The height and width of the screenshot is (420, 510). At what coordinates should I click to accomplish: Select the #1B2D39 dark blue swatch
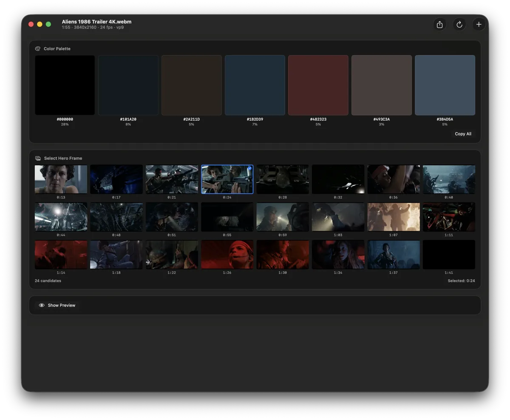(x=255, y=85)
